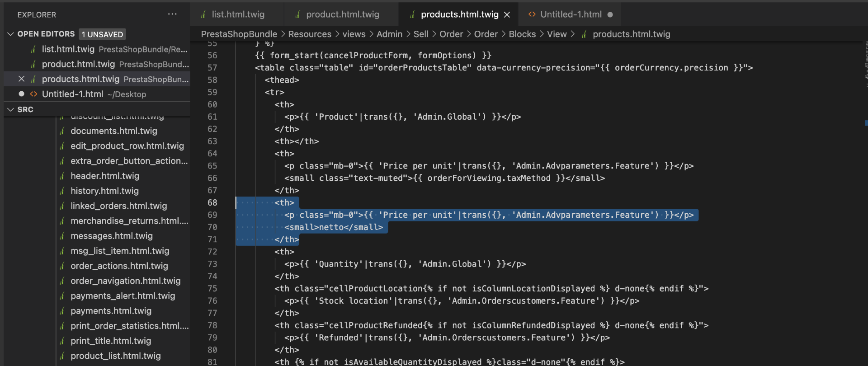Click unsaved dot beside Untitled-1.html in Open Editors
Screen dimensions: 868x366
click(21, 94)
